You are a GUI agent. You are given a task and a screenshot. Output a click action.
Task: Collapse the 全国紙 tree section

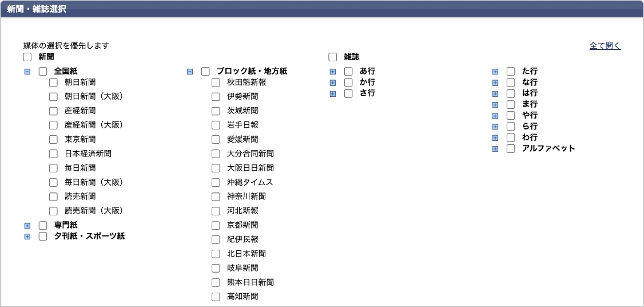click(x=27, y=72)
